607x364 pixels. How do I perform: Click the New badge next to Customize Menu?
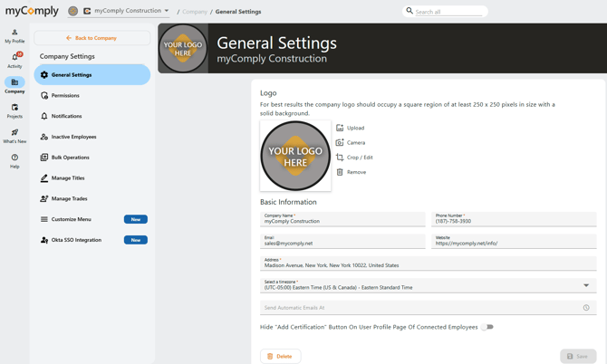point(136,219)
